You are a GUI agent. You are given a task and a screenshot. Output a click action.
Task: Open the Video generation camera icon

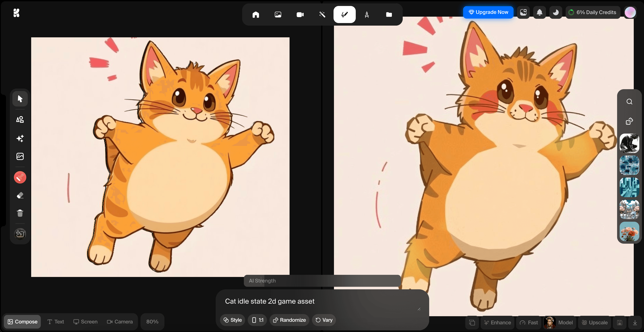click(300, 15)
